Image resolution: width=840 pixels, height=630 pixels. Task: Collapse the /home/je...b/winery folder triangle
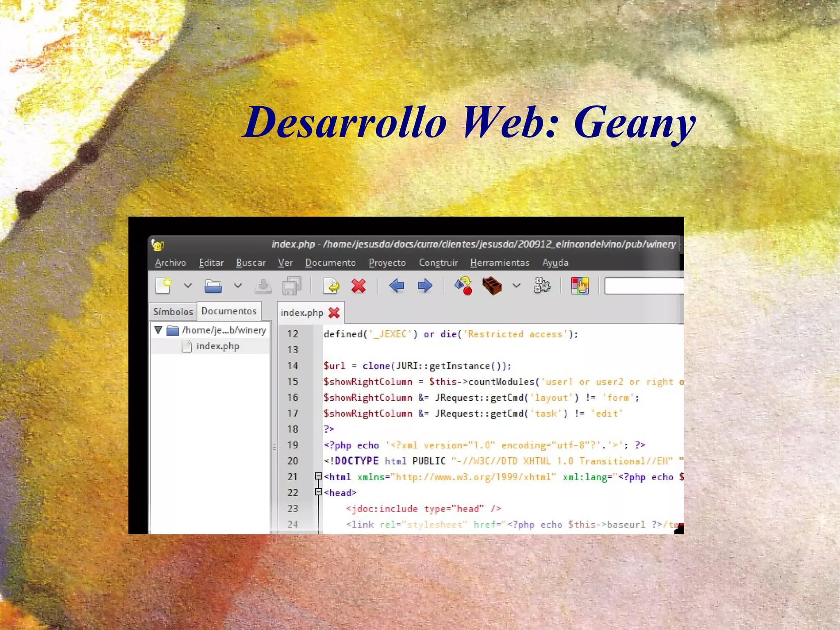pos(158,330)
